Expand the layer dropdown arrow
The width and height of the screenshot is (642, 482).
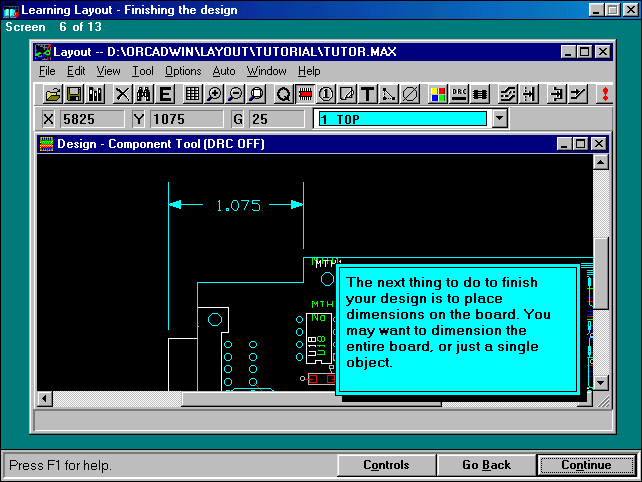pyautogui.click(x=500, y=119)
